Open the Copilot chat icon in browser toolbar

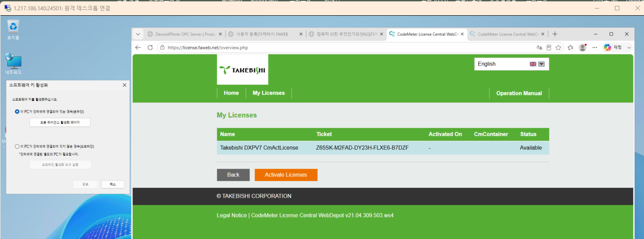pyautogui.click(x=613, y=47)
